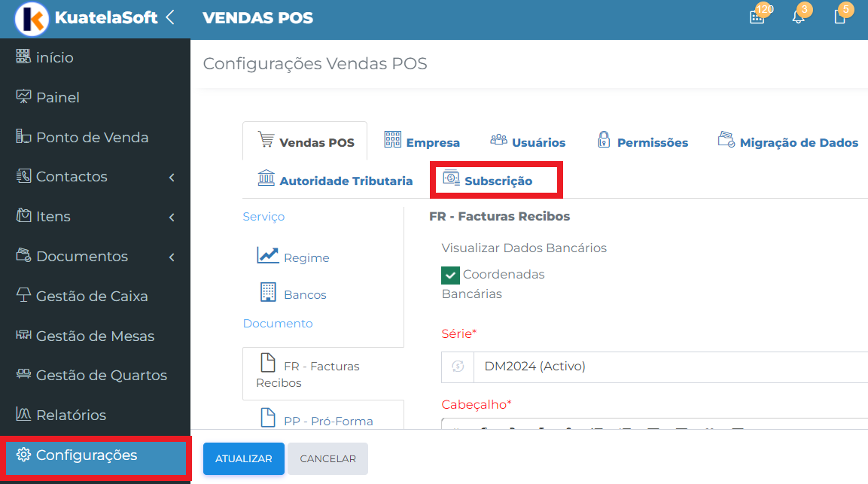The width and height of the screenshot is (868, 484).
Task: Click the Itens box icon
Action: 23,215
